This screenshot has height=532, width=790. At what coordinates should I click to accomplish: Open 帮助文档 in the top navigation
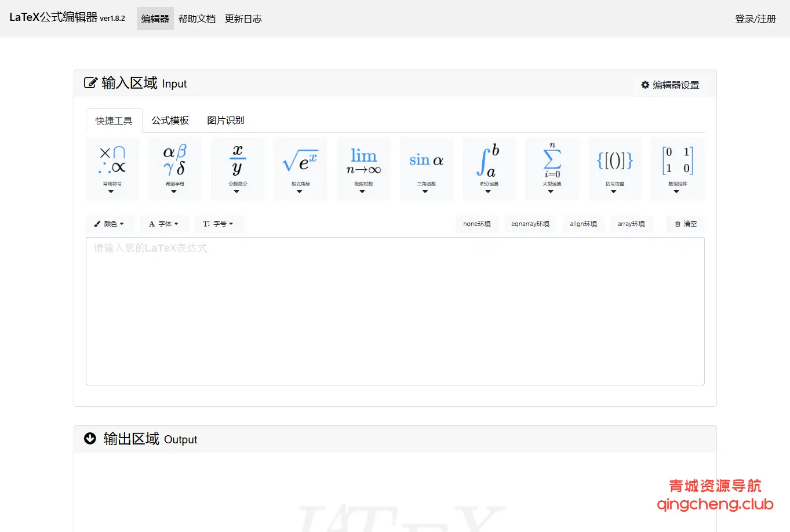(x=196, y=19)
